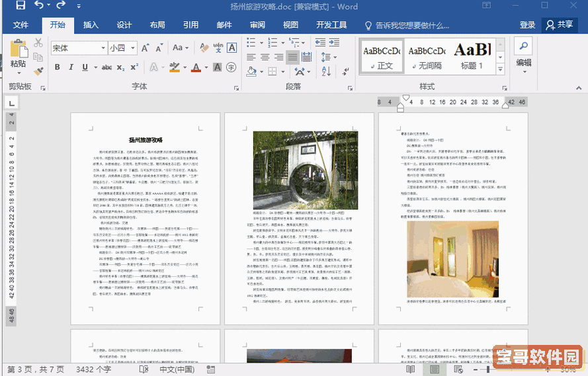Toggle subscript formatting
Screen dimensions: 588x376
[x=120, y=67]
